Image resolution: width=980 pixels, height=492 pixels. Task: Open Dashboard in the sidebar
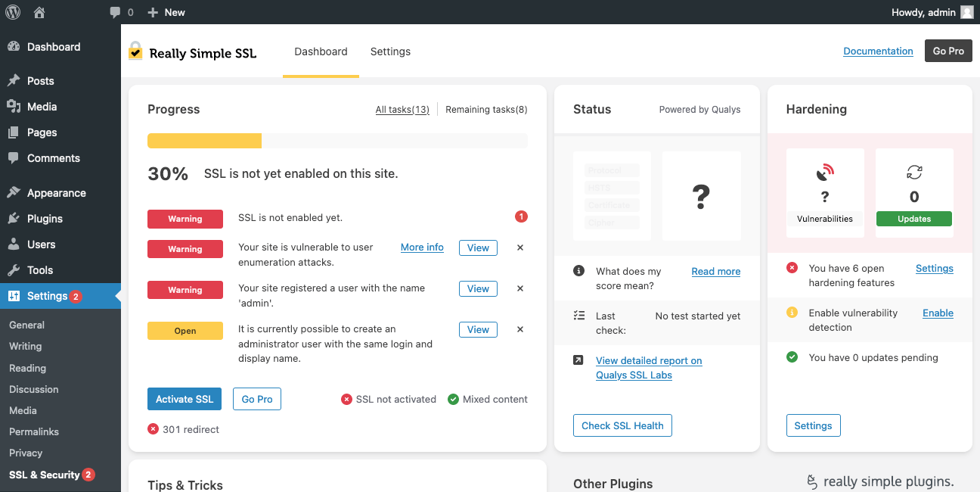[x=60, y=47]
